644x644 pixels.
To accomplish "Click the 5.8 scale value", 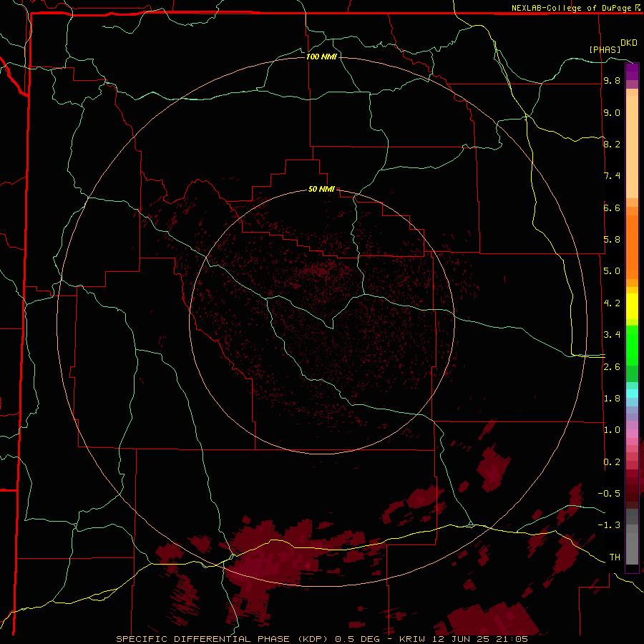I will (612, 240).
